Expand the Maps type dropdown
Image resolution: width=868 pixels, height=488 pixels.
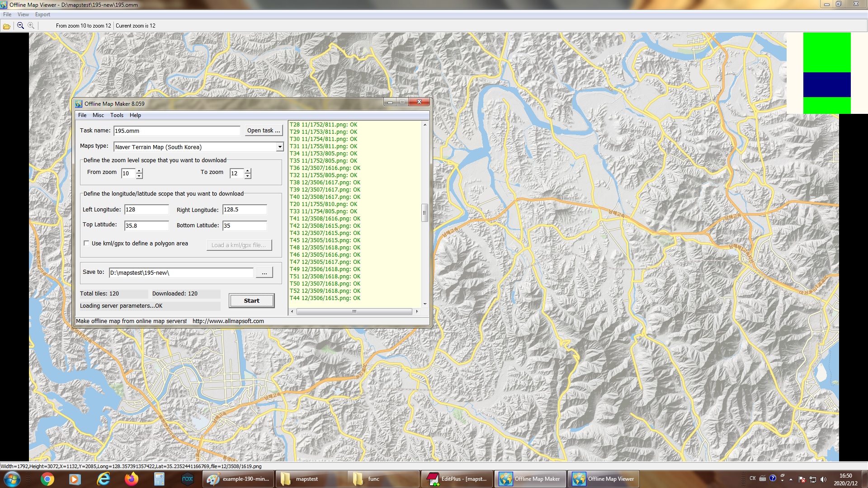click(280, 147)
